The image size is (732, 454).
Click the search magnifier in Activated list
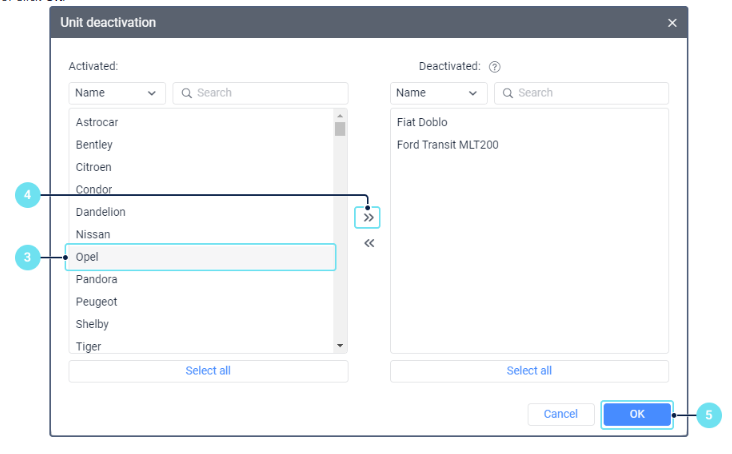[x=185, y=93]
